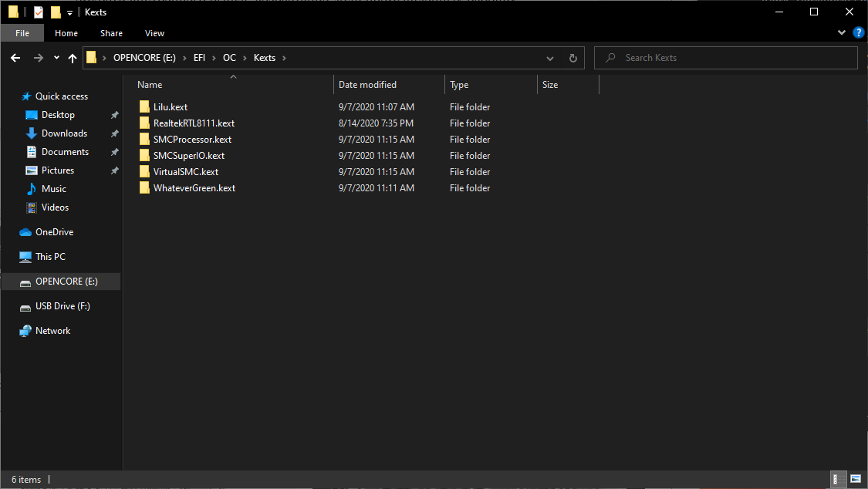This screenshot has height=489, width=868.
Task: Open the Recent locations dropdown arrow
Action: point(56,58)
